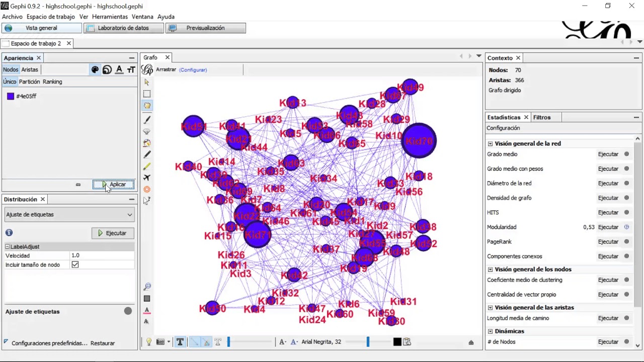Screen dimensions: 644x362
Task: Select the painter brush tool
Action: pos(147,119)
